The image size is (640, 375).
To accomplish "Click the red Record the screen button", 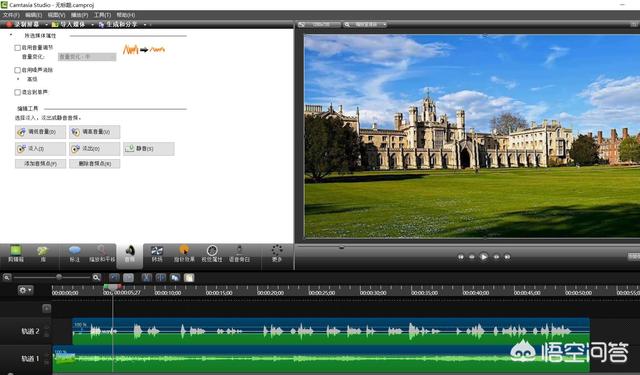I will point(23,24).
